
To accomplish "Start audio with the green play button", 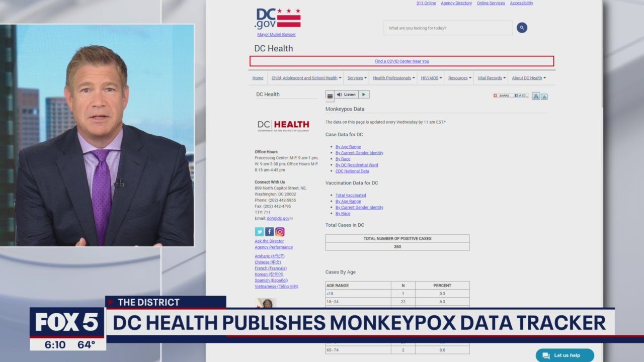I will pyautogui.click(x=364, y=95).
